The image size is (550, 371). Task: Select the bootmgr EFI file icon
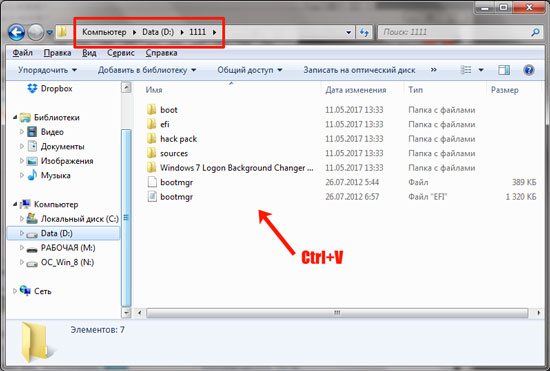coord(152,196)
